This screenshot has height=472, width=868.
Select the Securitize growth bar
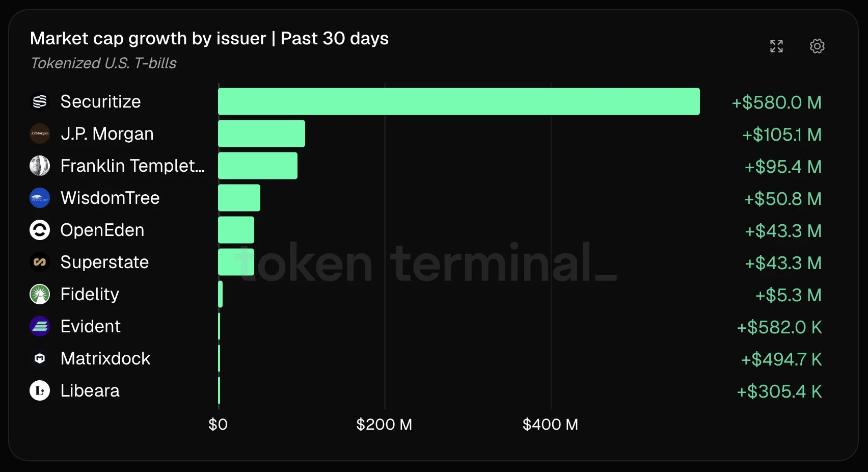point(459,101)
